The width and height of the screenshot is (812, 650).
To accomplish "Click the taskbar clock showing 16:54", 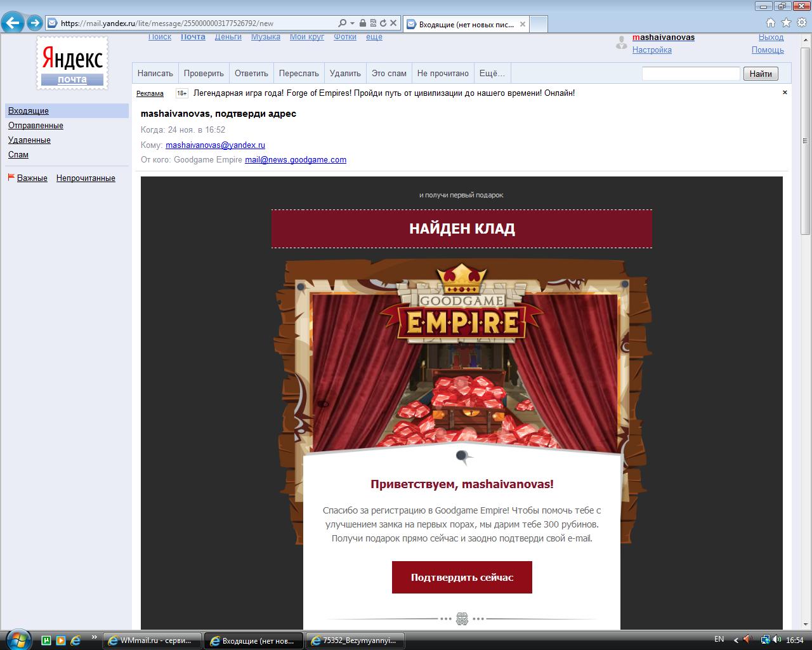I will [795, 640].
